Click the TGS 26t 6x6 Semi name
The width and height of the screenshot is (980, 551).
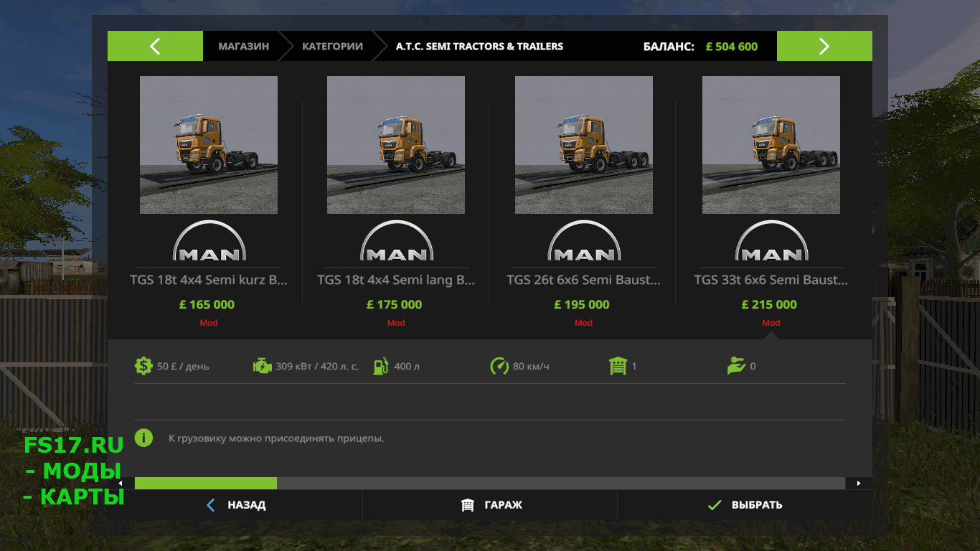point(584,280)
